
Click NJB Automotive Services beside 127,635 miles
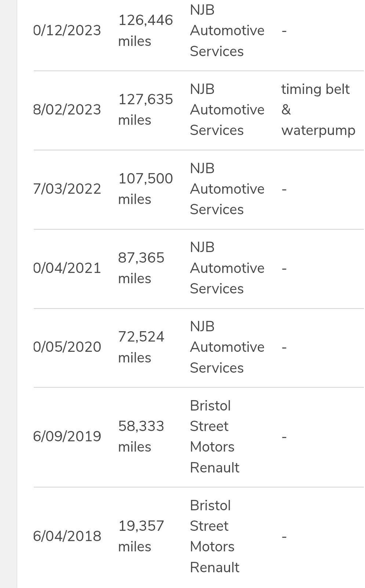[x=227, y=110]
